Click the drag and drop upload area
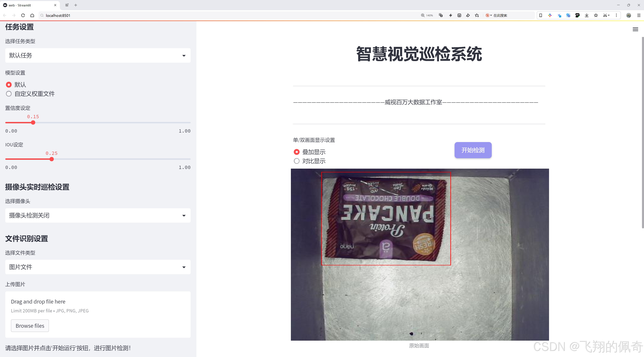644x357 pixels. [x=98, y=315]
